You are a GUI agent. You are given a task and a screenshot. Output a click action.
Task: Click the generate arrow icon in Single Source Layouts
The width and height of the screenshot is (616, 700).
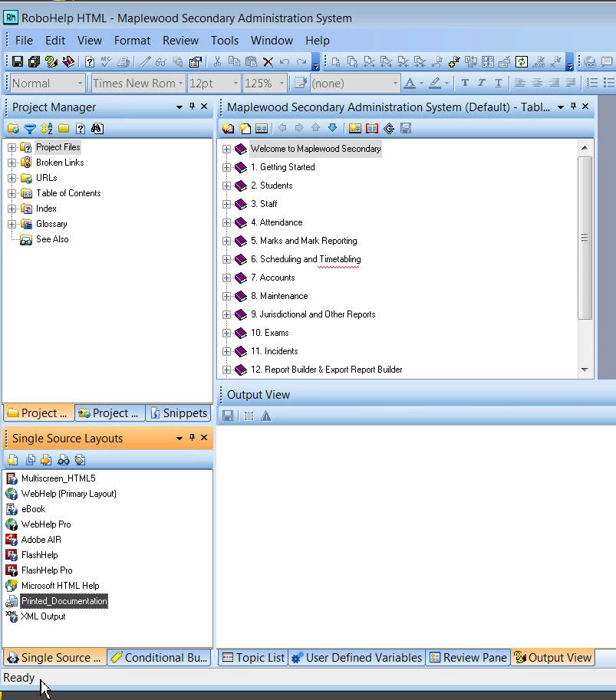(46, 460)
